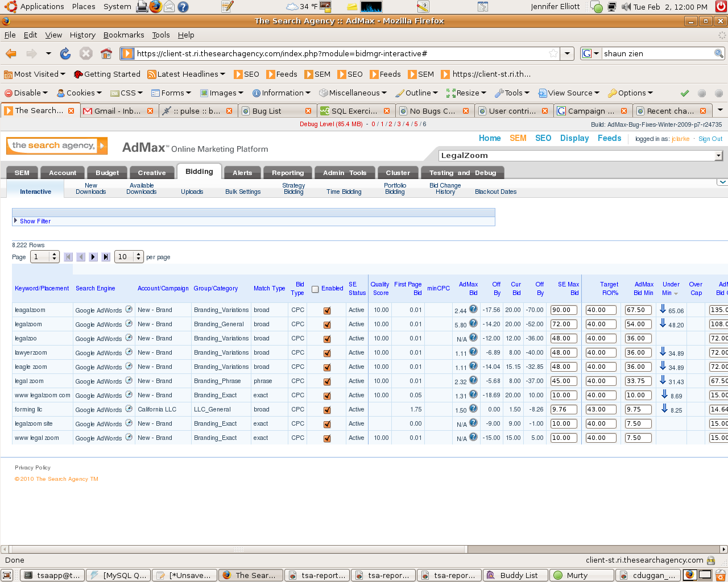Uncheck Enabled for legalzoo keyword
728x582 pixels.
click(x=327, y=339)
